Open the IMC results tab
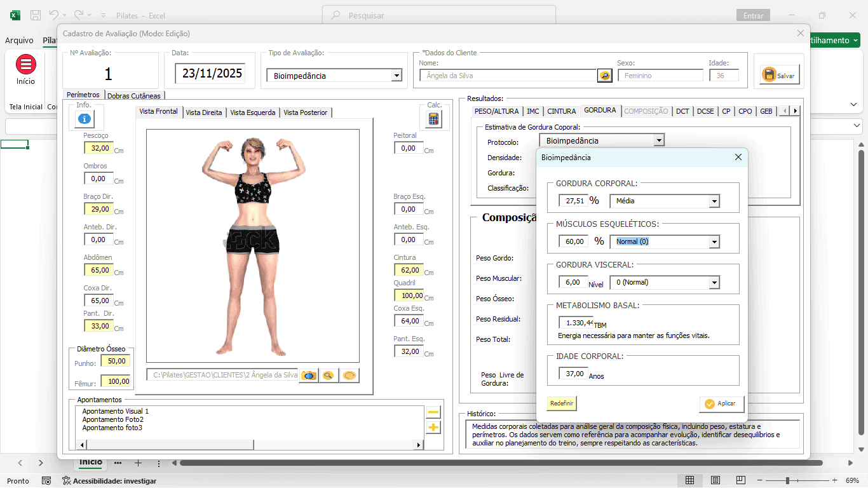The height and width of the screenshot is (488, 868). coord(532,111)
